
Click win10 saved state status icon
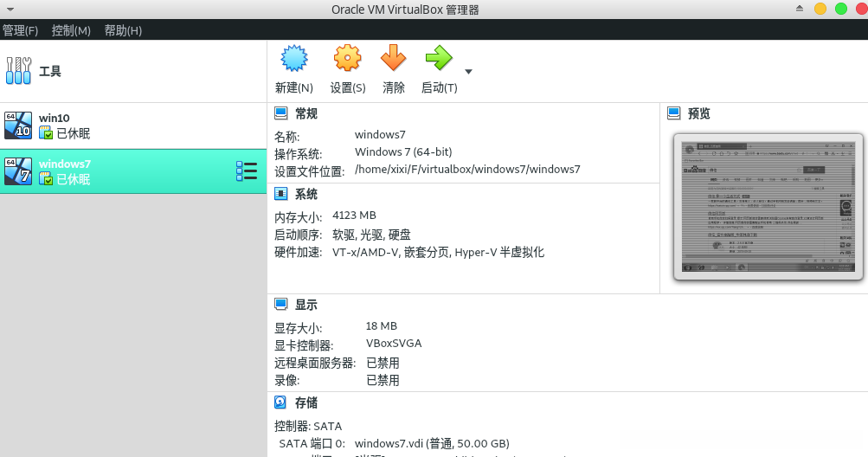[46, 133]
